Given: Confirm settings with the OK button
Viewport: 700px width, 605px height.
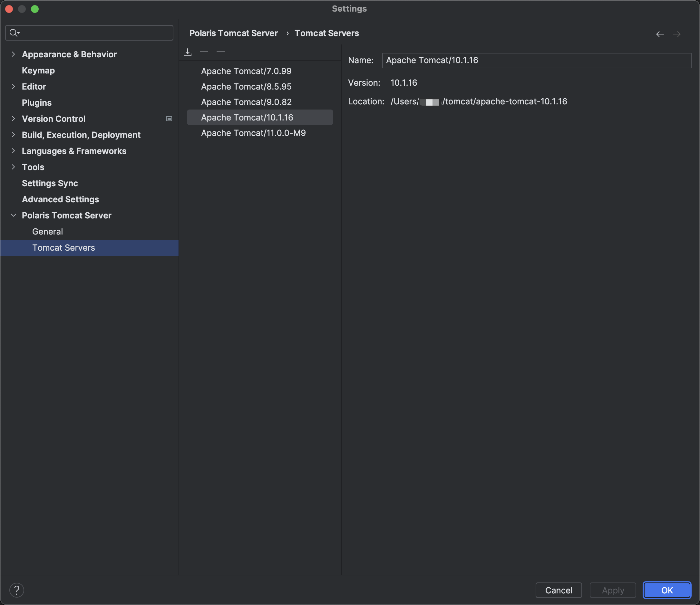Looking at the screenshot, I should 666,590.
